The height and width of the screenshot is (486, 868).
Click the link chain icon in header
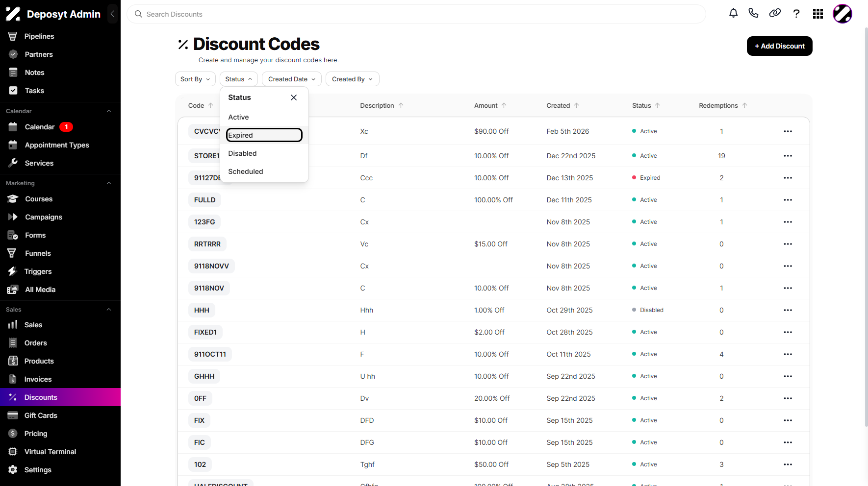click(775, 14)
